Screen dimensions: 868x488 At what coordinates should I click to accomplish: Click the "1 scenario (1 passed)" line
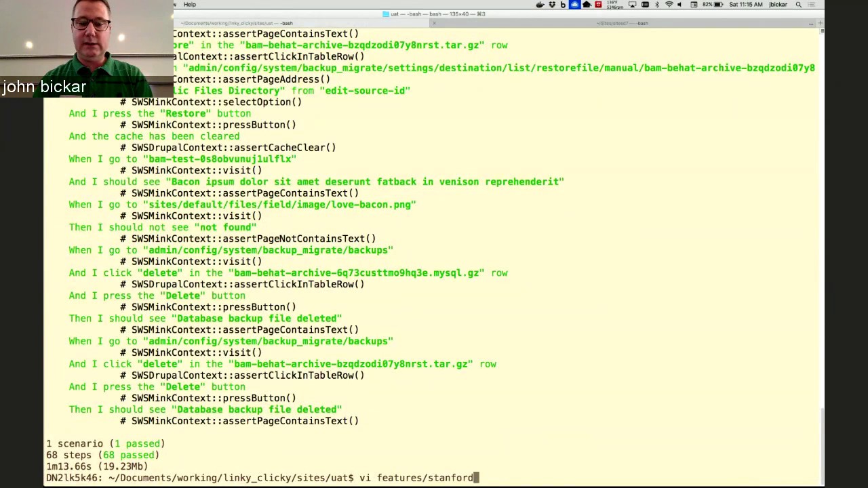pos(105,444)
